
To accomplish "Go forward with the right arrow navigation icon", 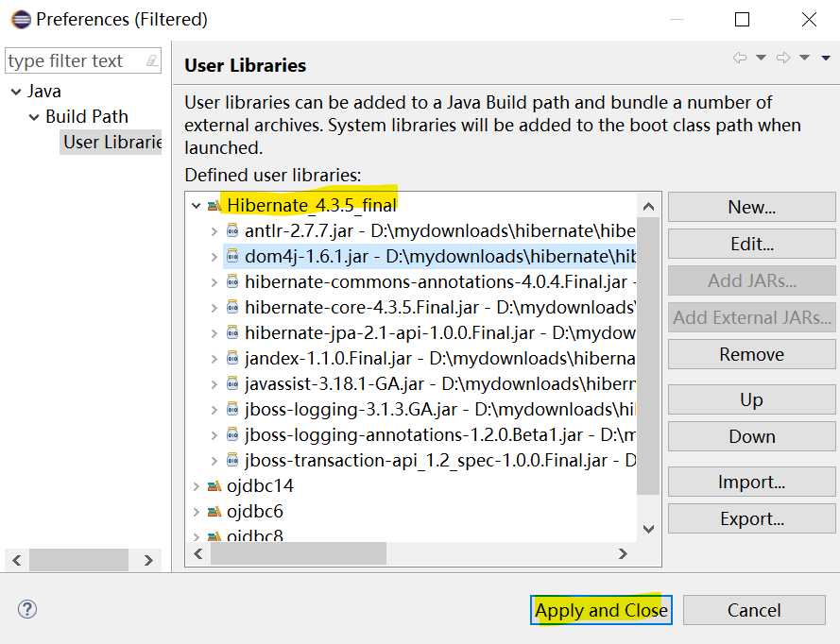I will pyautogui.click(x=782, y=58).
